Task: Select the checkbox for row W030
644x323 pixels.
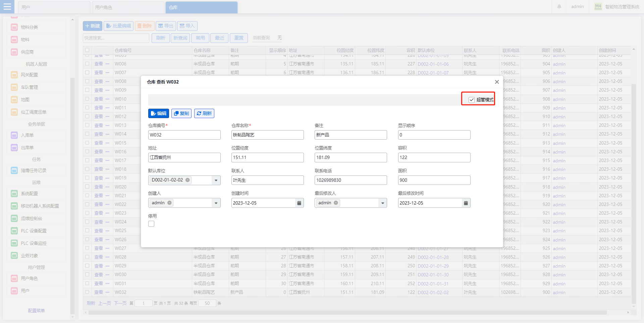Action: (87, 274)
